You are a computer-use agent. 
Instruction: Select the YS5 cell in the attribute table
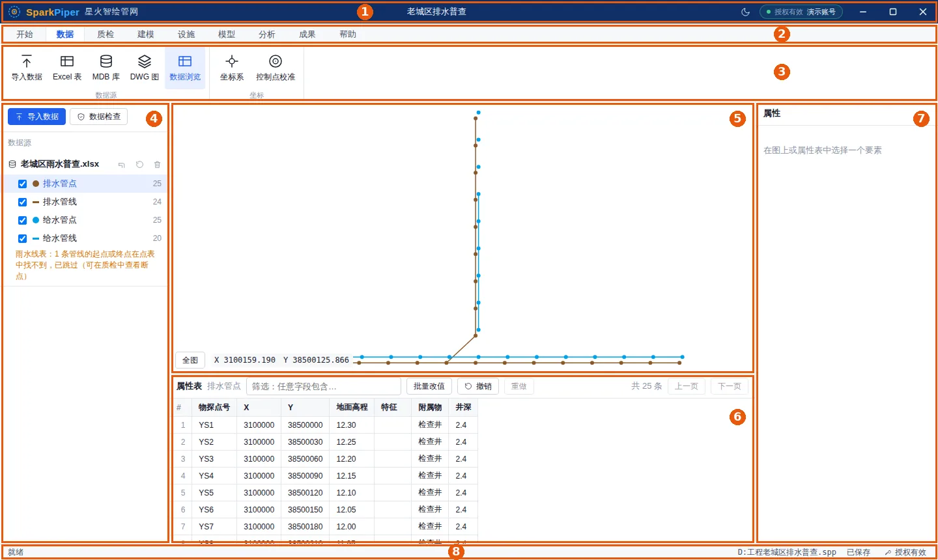(x=214, y=493)
